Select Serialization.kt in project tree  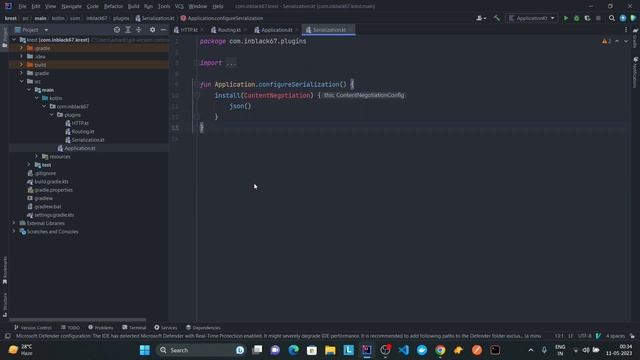[x=88, y=140]
